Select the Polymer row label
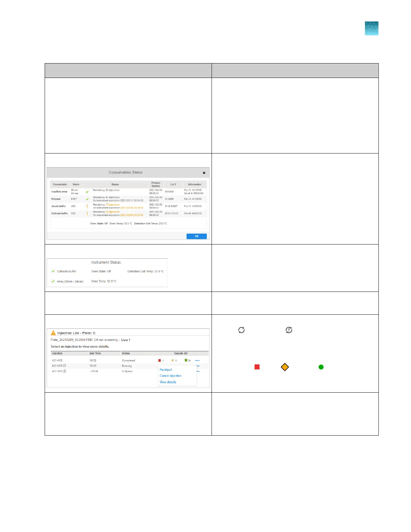Viewport: 411px width, 532px height. pos(56,199)
